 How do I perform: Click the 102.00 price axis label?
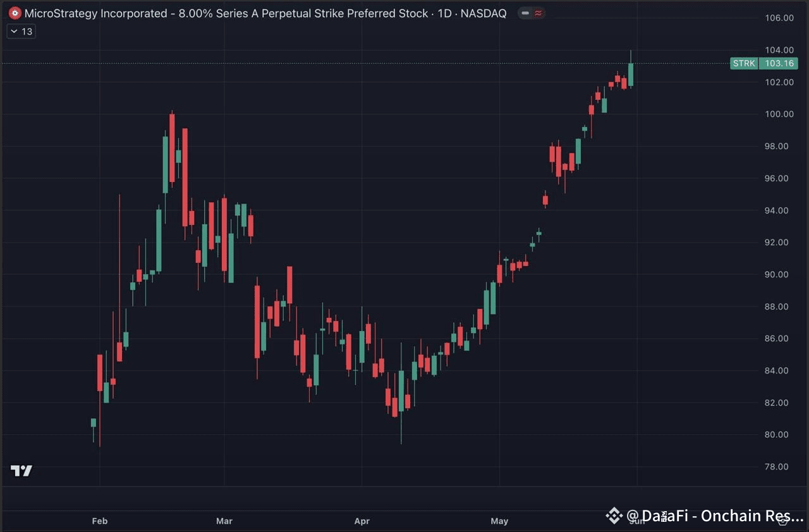pyautogui.click(x=779, y=82)
